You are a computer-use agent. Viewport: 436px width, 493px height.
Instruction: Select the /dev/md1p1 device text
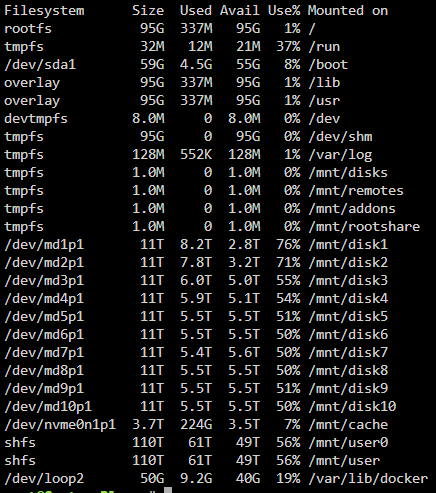pyautogui.click(x=44, y=245)
